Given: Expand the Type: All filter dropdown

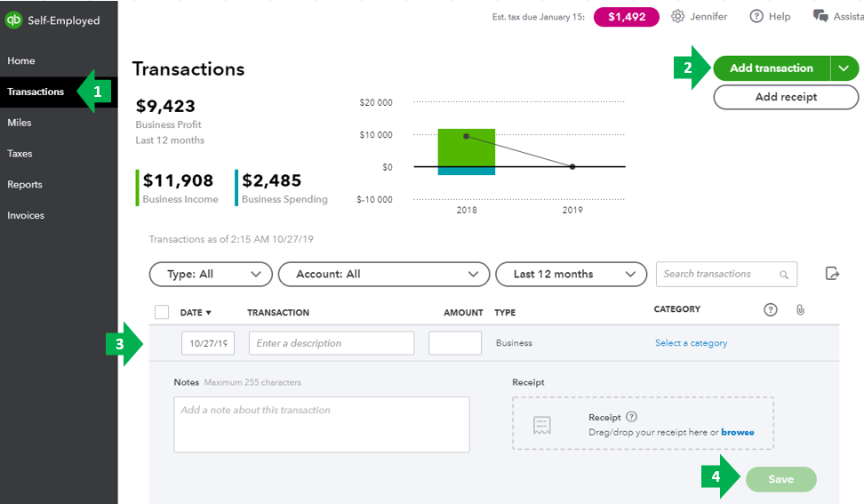Looking at the screenshot, I should click(x=211, y=275).
